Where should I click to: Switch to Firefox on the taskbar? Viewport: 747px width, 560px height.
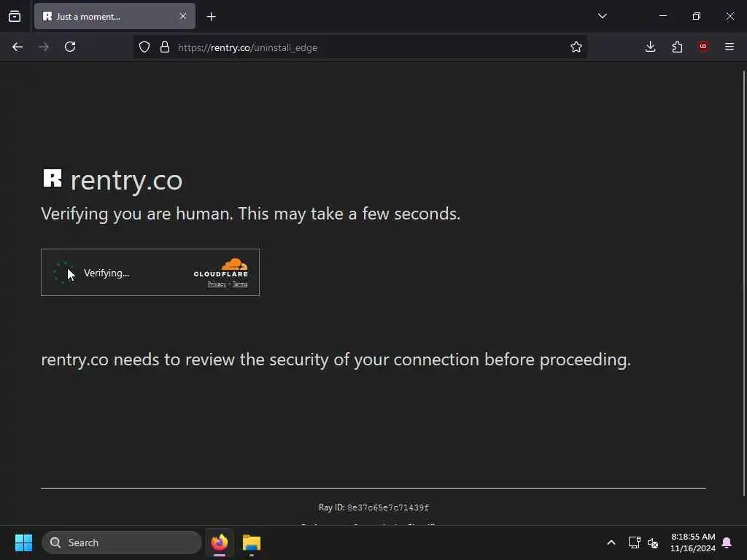[220, 542]
